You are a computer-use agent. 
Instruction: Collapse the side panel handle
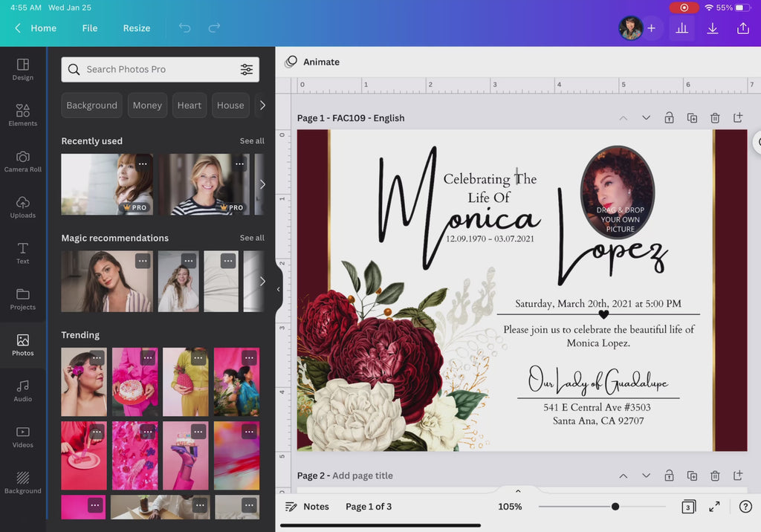pos(279,289)
